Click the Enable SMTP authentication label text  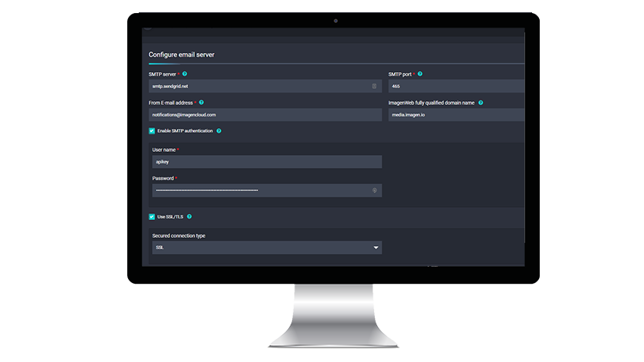point(185,130)
